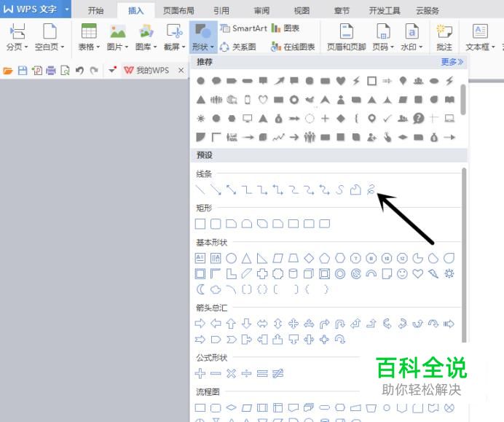Click the 关系图 relationship diagram button

pyautogui.click(x=238, y=47)
